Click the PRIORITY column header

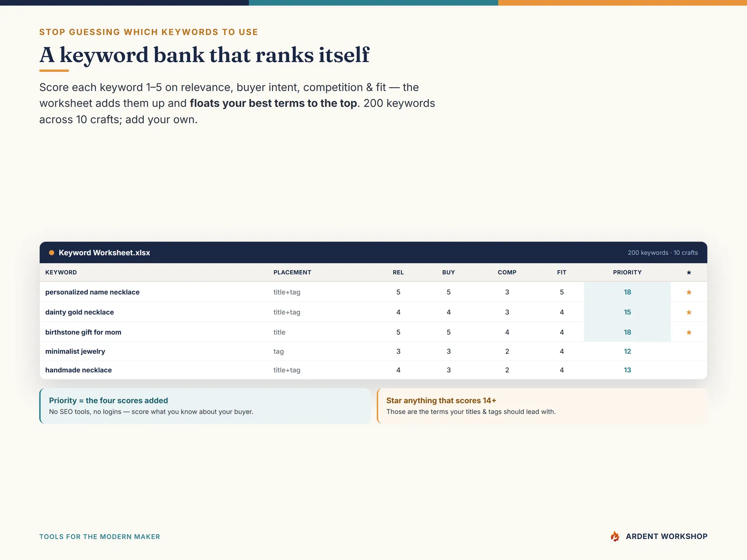(627, 273)
